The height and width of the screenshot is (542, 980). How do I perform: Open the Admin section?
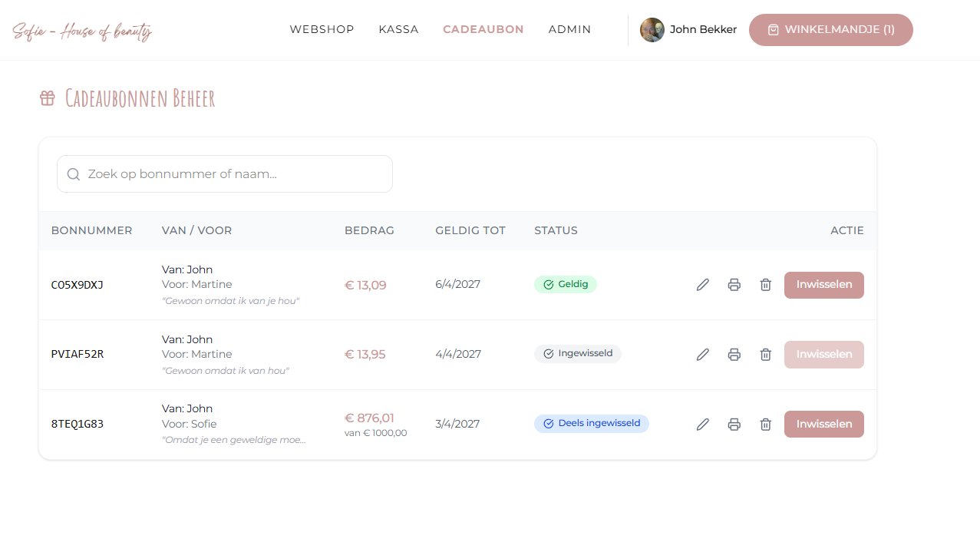tap(569, 29)
